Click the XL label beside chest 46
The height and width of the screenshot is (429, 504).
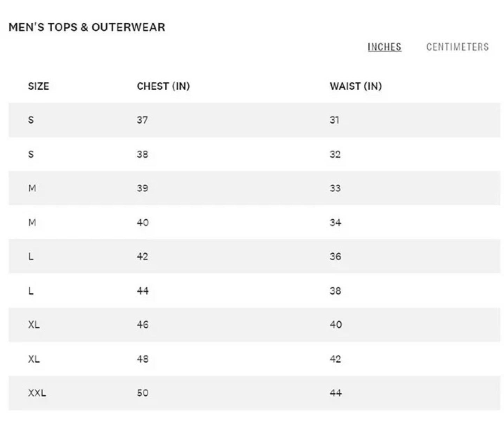pyautogui.click(x=34, y=325)
